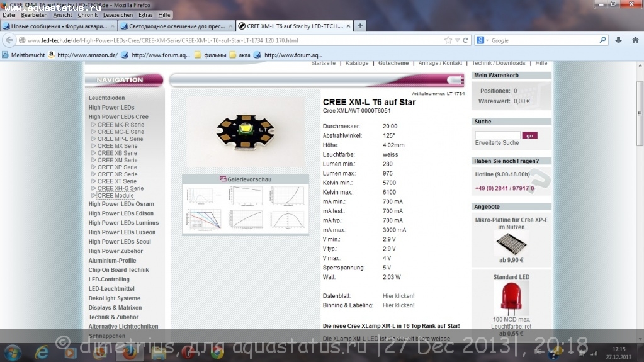644x362 pixels.
Task: Open Erweiterte Suche link
Action: coord(497,142)
